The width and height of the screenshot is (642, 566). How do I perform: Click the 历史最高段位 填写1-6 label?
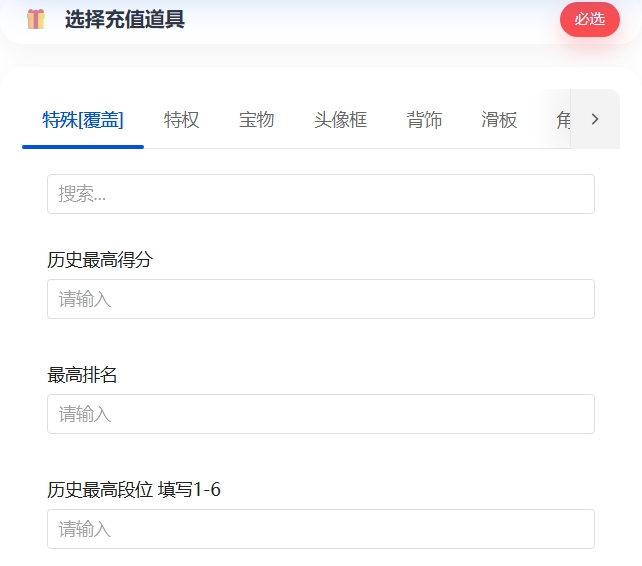[134, 491]
